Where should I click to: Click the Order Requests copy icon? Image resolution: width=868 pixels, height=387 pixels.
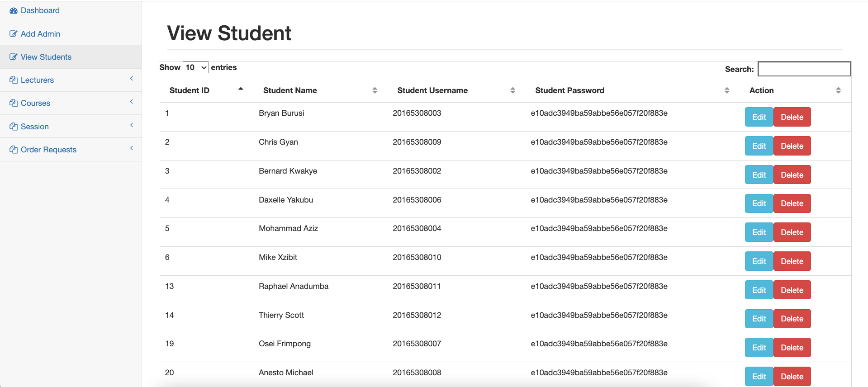[14, 150]
